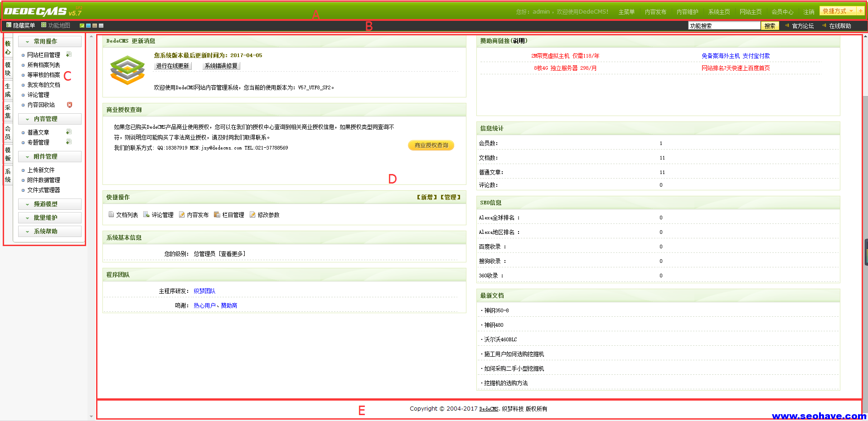Click the 栏目管理 quick action icon

click(x=217, y=214)
